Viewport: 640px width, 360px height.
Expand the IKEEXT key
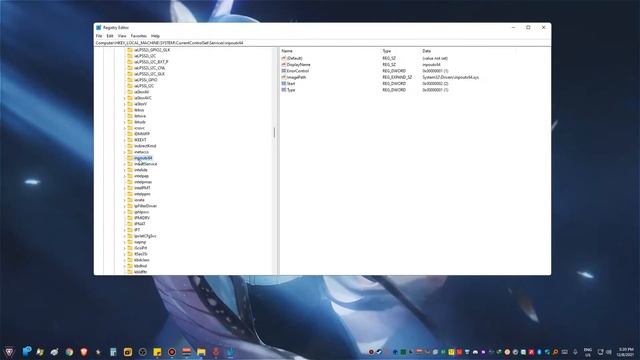coord(124,140)
